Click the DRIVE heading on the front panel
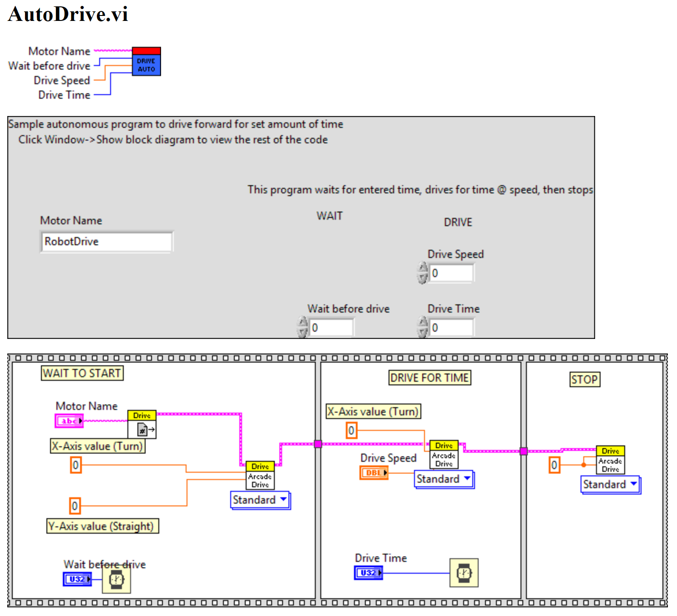This screenshot has width=677, height=616. (x=458, y=222)
